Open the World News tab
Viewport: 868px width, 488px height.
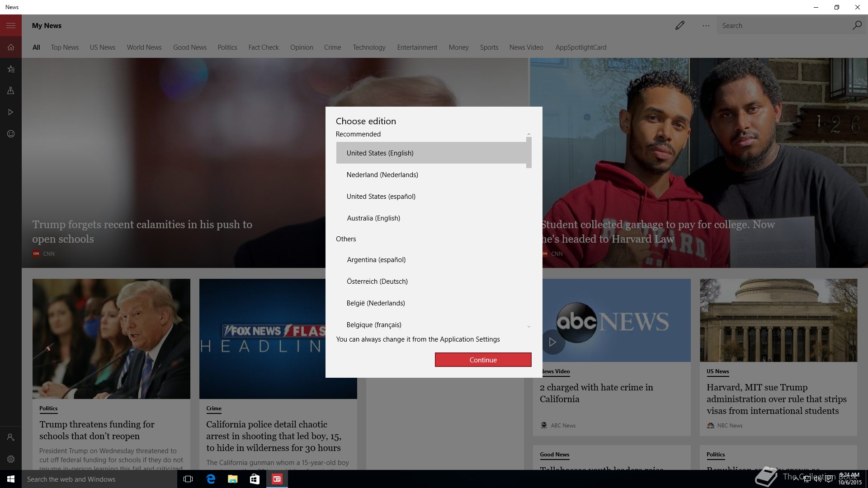pos(144,47)
